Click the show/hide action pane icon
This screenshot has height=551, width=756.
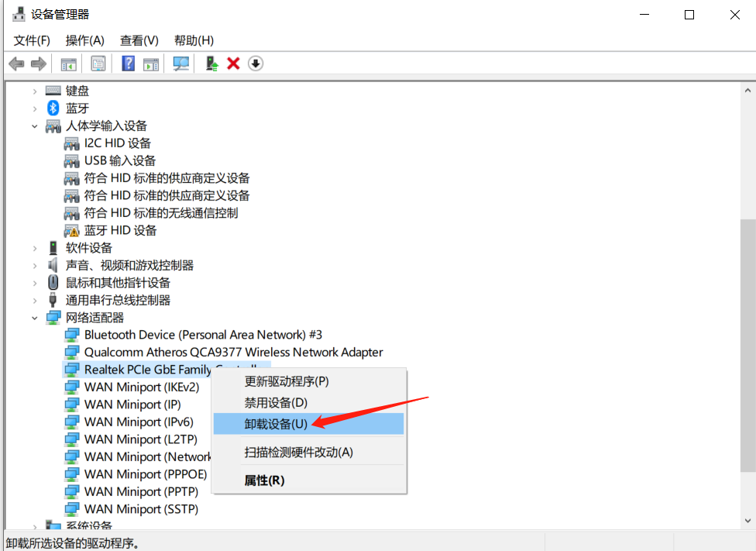151,64
